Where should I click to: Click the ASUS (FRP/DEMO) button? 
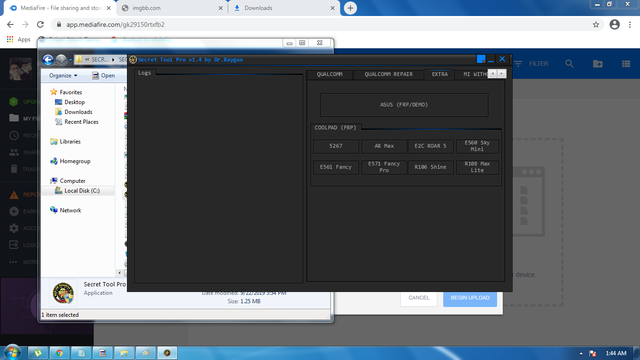tap(404, 105)
